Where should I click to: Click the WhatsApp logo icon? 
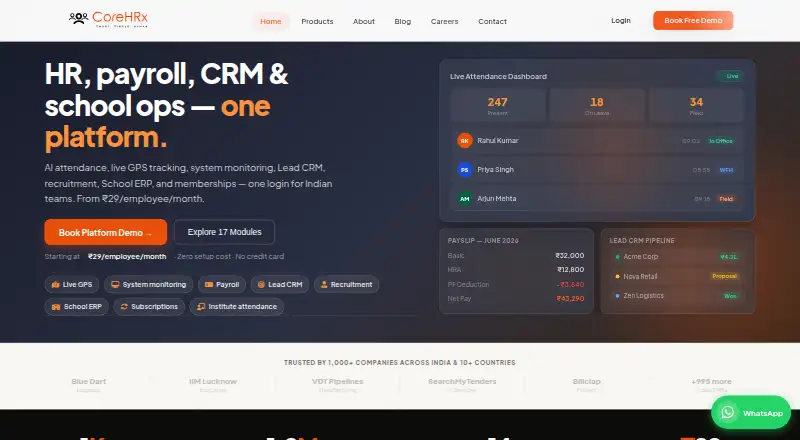(728, 412)
